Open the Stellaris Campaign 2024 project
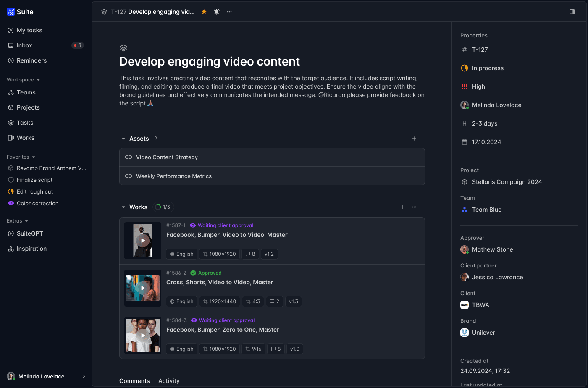Screen dimensions: 588x388 click(507, 182)
